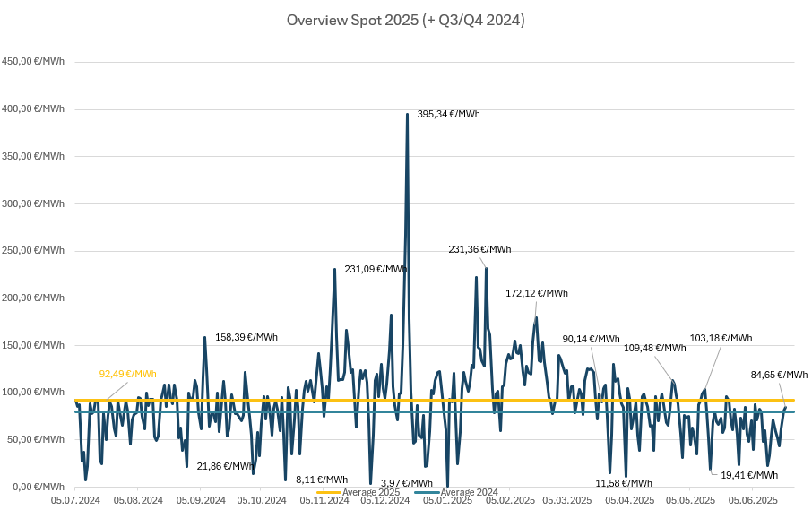Screen dimensions: 812x510
Task: Select the chart title Overview Spot 2025
Action: click(405, 20)
